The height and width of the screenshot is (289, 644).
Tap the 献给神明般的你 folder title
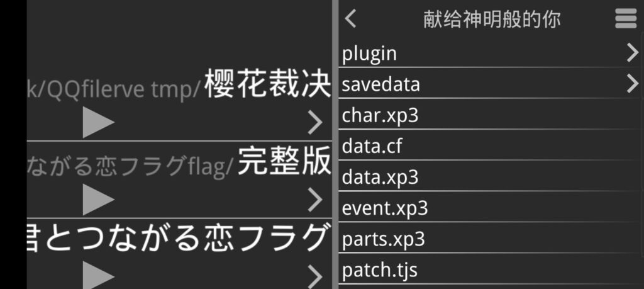pos(492,20)
